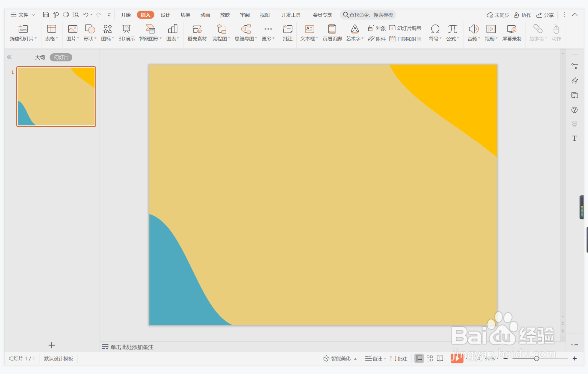Click the T text icon in right sidebar
Screen dimensions: 588x374
tap(574, 138)
